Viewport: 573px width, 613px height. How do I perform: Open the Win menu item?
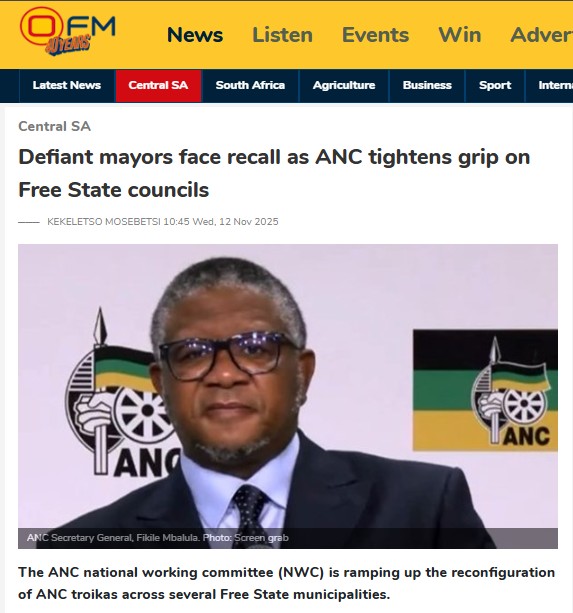(460, 35)
